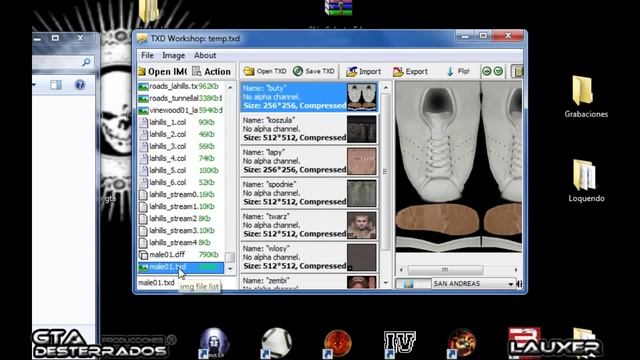The width and height of the screenshot is (640, 360).
Task: Click the file list scroll-up arrow
Action: click(x=230, y=87)
